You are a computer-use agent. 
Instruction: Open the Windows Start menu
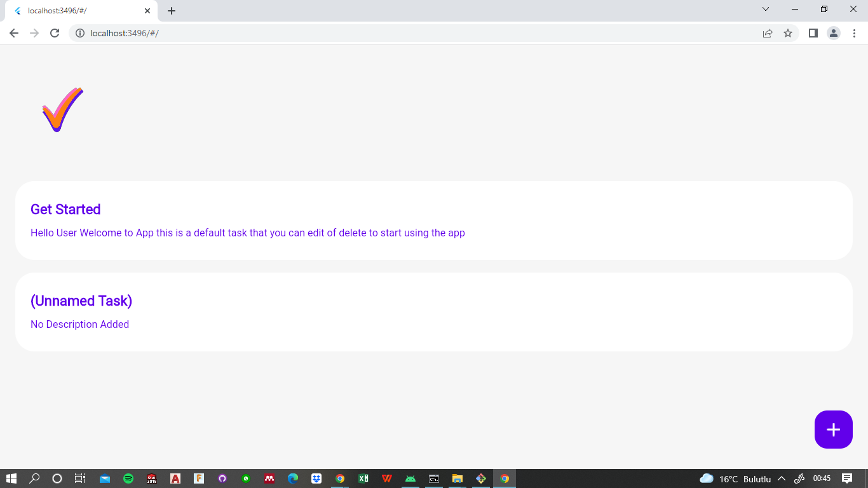pos(11,478)
